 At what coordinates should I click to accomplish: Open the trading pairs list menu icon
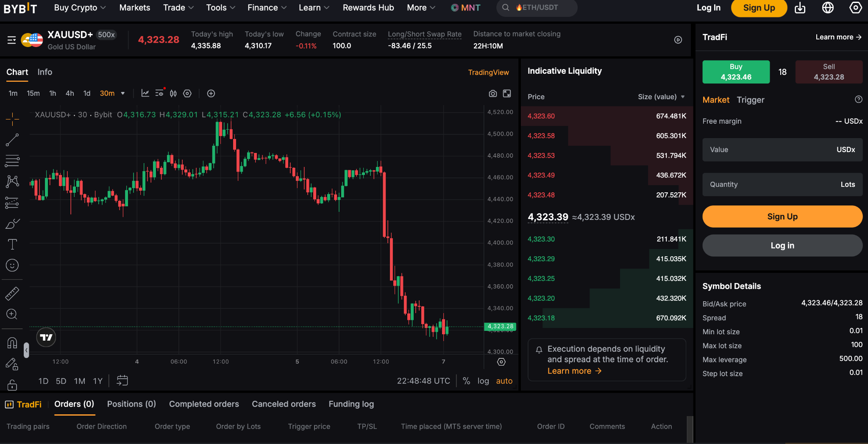12,40
